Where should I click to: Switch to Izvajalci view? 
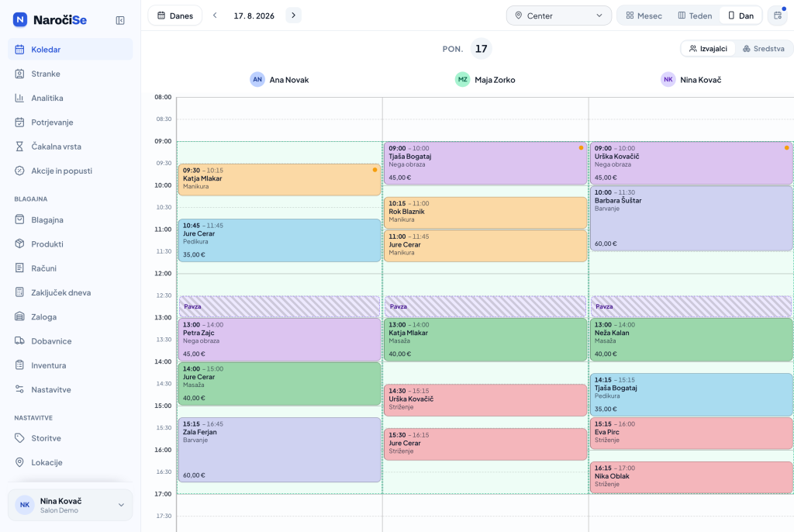click(x=708, y=49)
